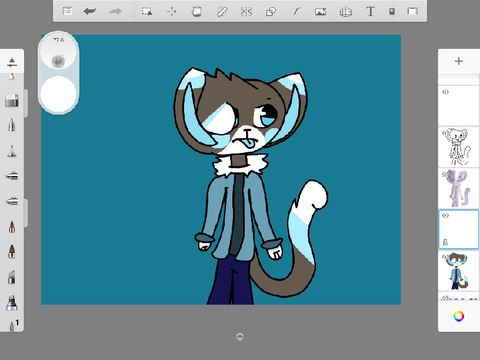480x360 pixels.
Task: Expand the UI toggle at bottom center
Action: [240, 337]
